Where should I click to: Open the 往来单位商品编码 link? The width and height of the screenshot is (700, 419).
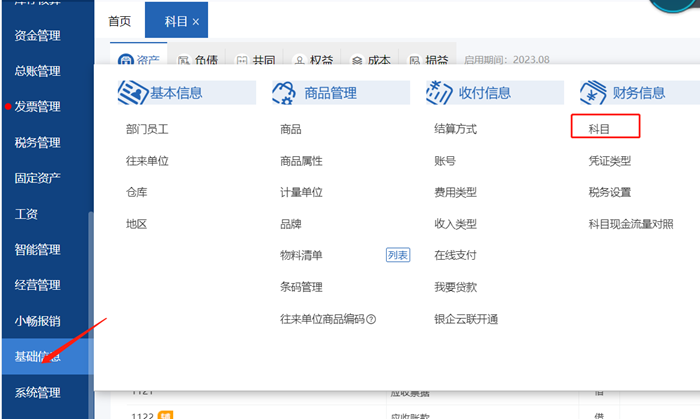pyautogui.click(x=322, y=319)
